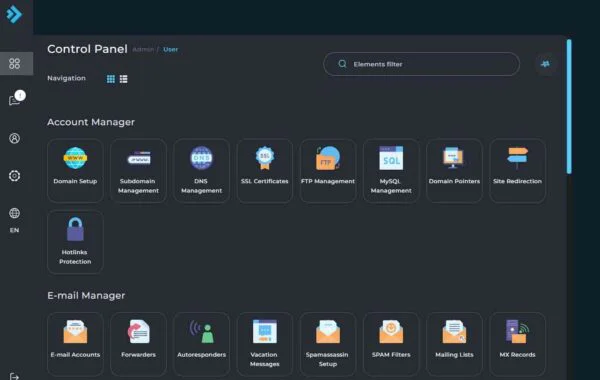Click the Elements filter search field
600x380 pixels.
coord(421,64)
